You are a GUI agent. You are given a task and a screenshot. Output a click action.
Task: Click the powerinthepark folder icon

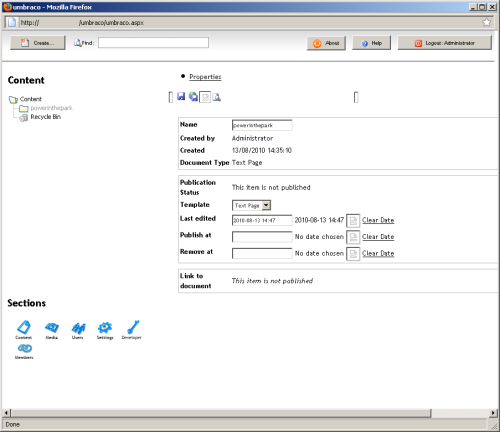(x=23, y=108)
